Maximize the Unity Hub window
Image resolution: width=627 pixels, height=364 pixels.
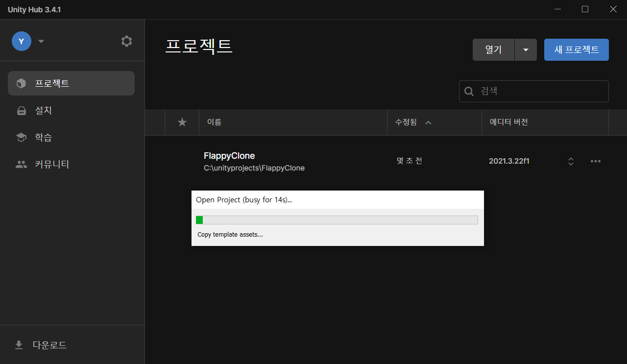[585, 9]
